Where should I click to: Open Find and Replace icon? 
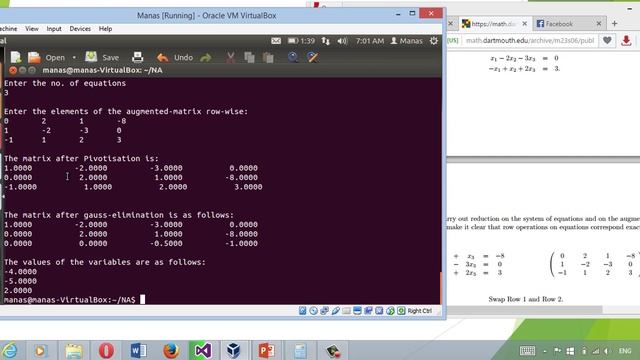[313, 57]
